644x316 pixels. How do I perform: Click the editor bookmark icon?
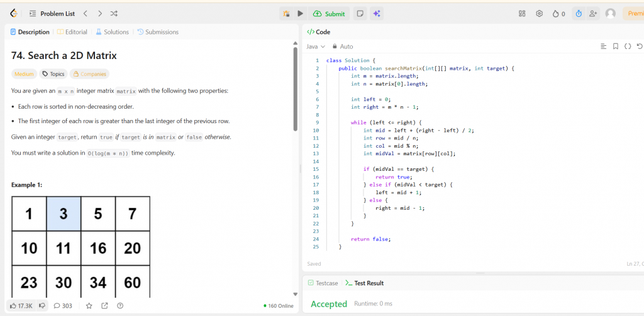[x=615, y=46]
